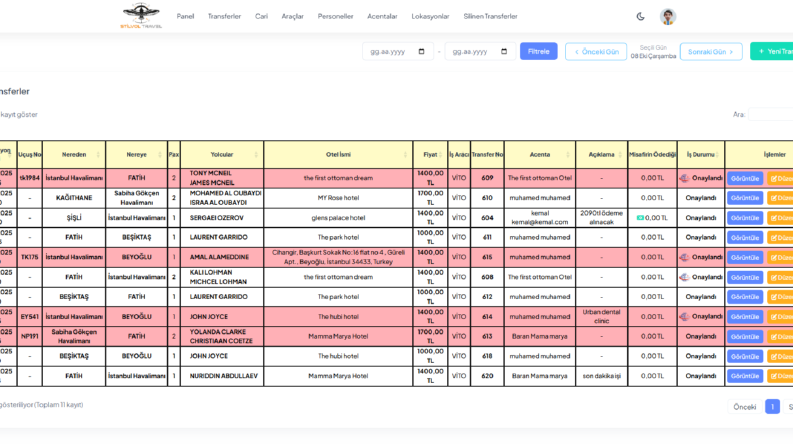Click flag icon in transfer 608 status

click(x=684, y=277)
